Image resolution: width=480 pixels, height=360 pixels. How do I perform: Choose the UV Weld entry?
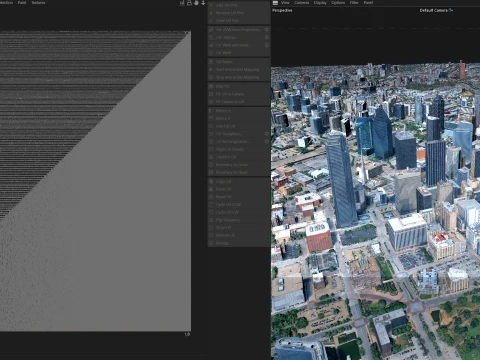coord(239,53)
